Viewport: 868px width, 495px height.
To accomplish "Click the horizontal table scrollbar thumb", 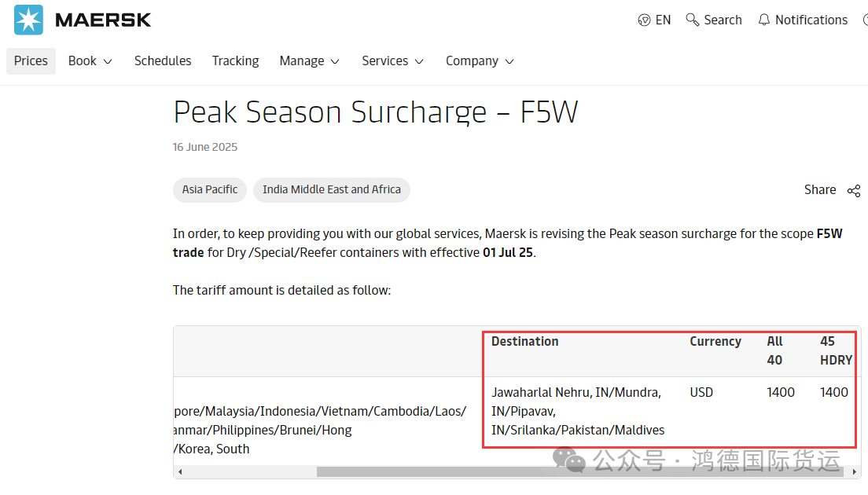I will click(x=579, y=471).
